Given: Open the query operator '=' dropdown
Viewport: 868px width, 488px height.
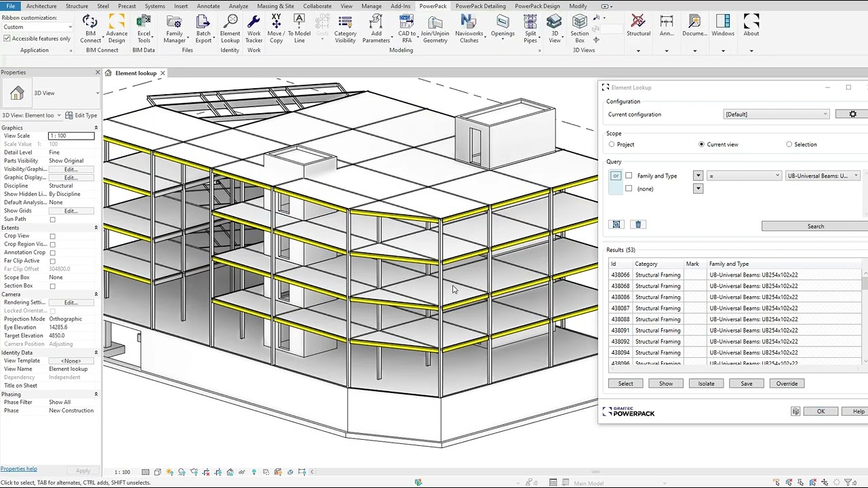Looking at the screenshot, I should (x=745, y=176).
